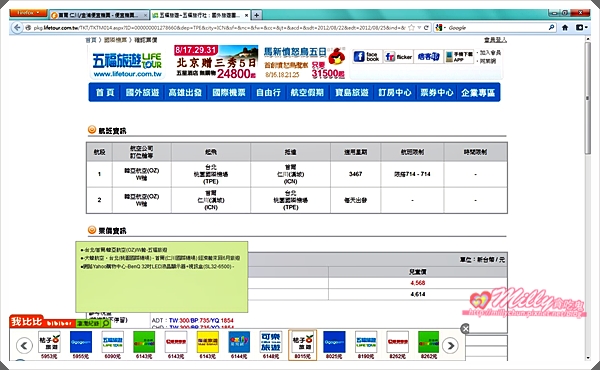Open the browser home page icon
The width and height of the screenshot is (600, 370).
565,28
